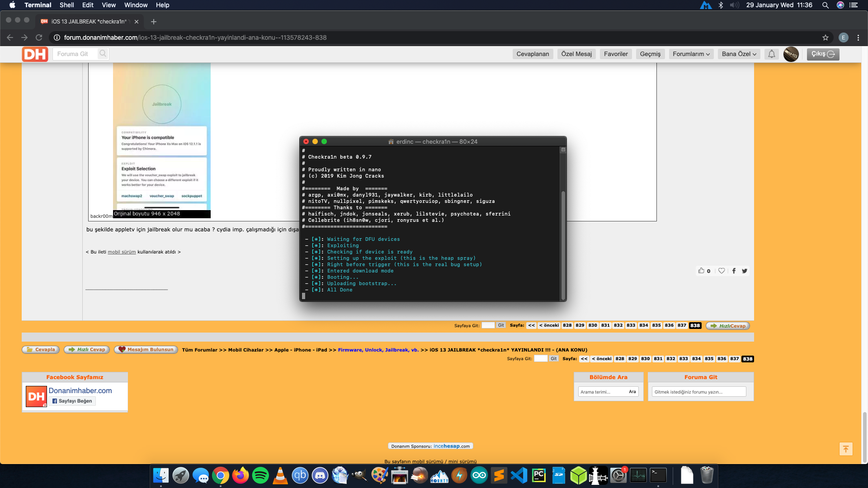
Task: Click Çıkış logout button
Action: (823, 54)
